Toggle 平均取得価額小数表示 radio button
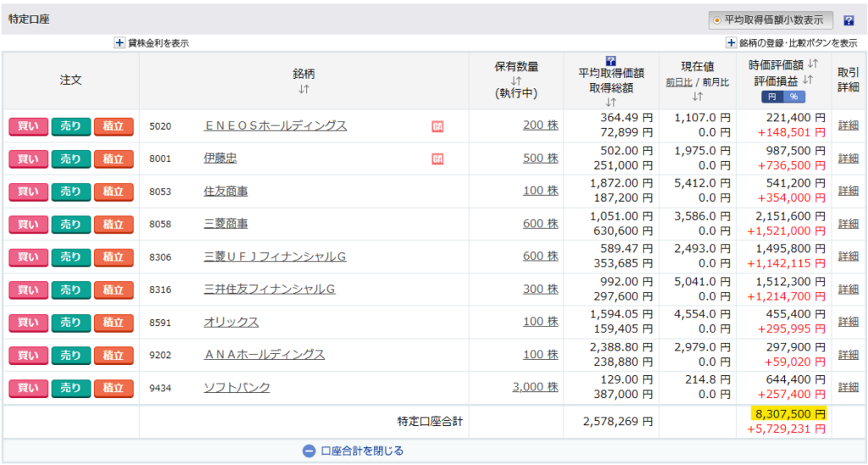Screen dimensions: 868x465 pyautogui.click(x=717, y=20)
